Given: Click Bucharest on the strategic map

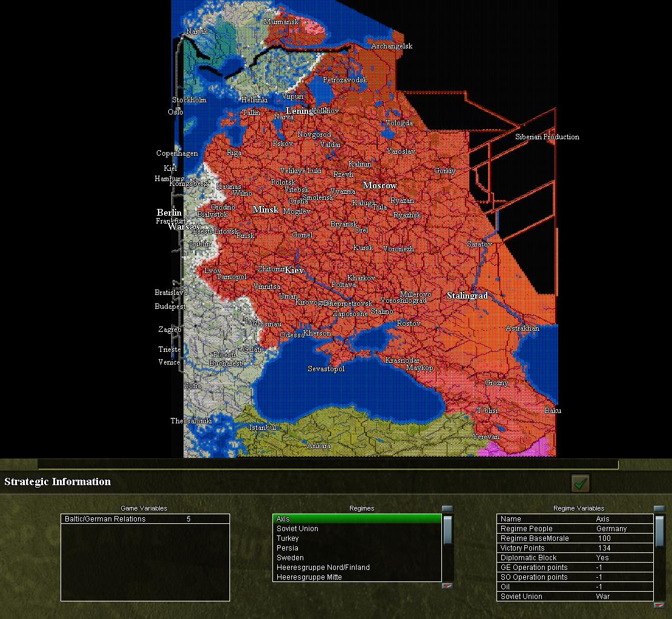Looking at the screenshot, I should [225, 363].
